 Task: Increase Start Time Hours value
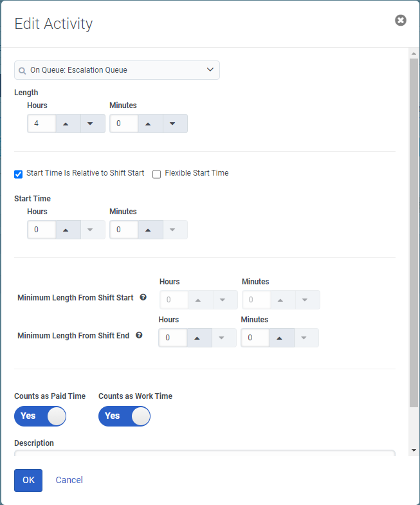(x=66, y=230)
